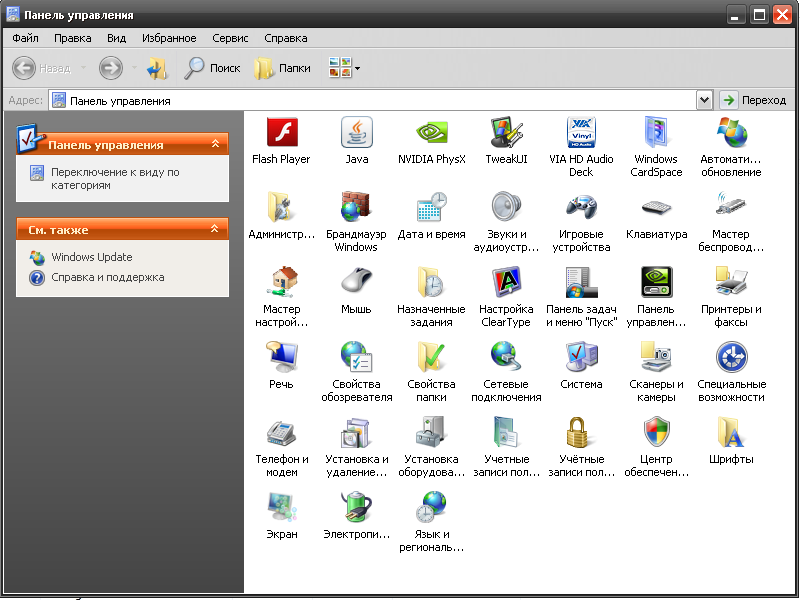The height and width of the screenshot is (600, 800).
Task: Open Центр обеспечения безопасности
Action: (x=656, y=447)
